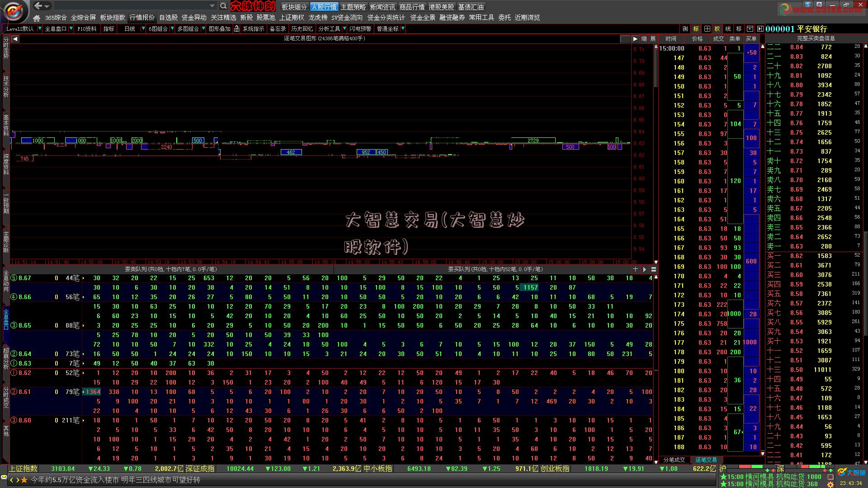Image resolution: width=868 pixels, height=488 pixels.
Task: Click the tick list scrollbar up arrow
Action: [763, 47]
